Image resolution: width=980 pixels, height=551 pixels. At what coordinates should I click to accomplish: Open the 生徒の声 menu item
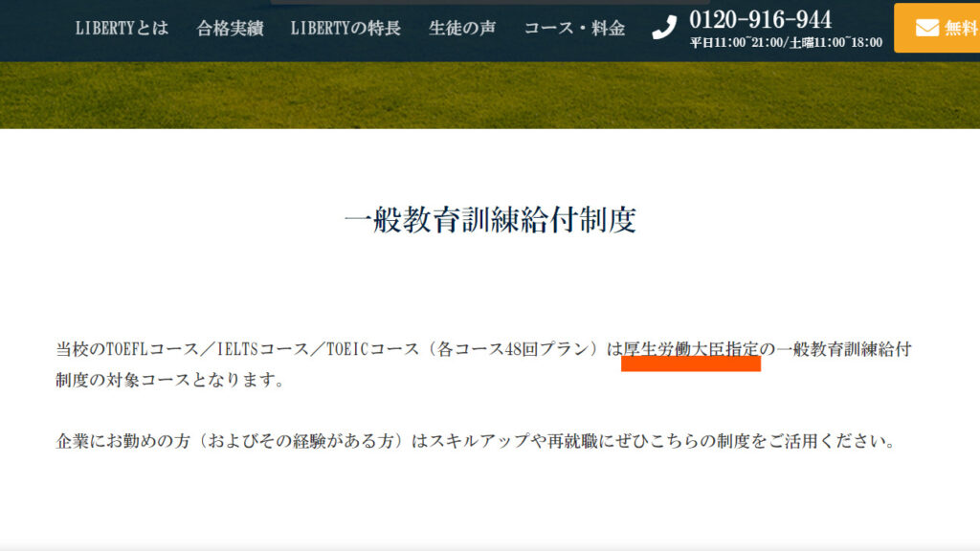click(x=462, y=28)
